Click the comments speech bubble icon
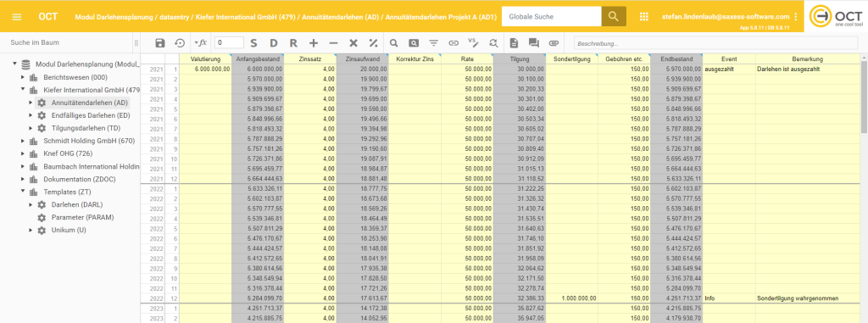Image resolution: width=868 pixels, height=323 pixels. (x=534, y=42)
